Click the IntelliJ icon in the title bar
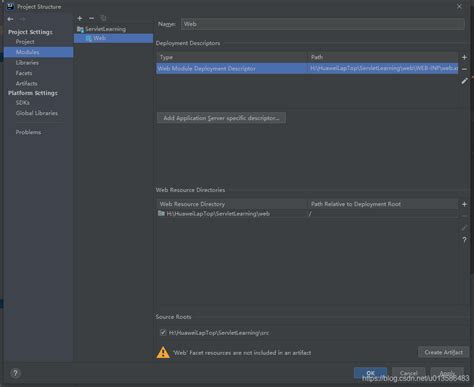 click(x=10, y=6)
